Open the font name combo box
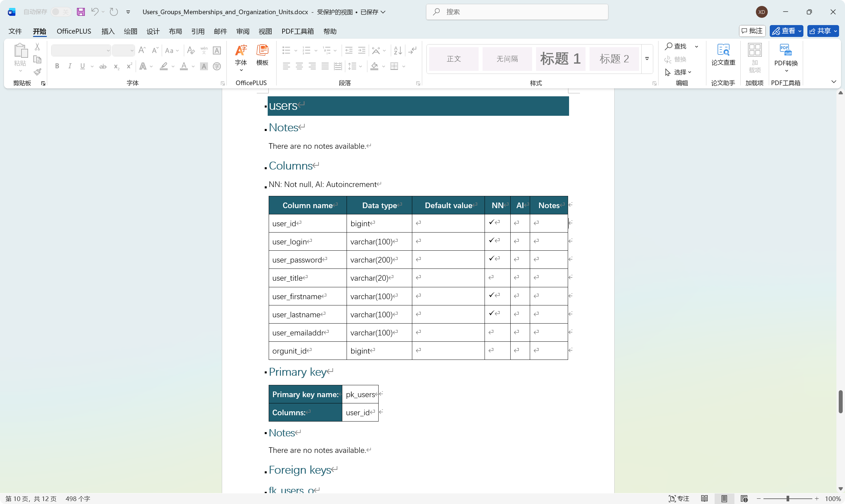The image size is (845, 504). pyautogui.click(x=81, y=50)
